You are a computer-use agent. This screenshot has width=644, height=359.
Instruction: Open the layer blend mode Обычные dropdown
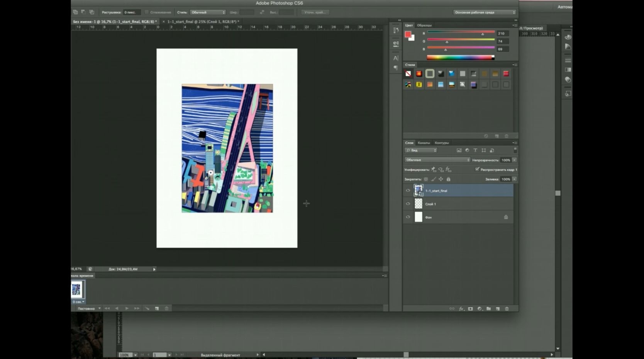[x=437, y=160]
